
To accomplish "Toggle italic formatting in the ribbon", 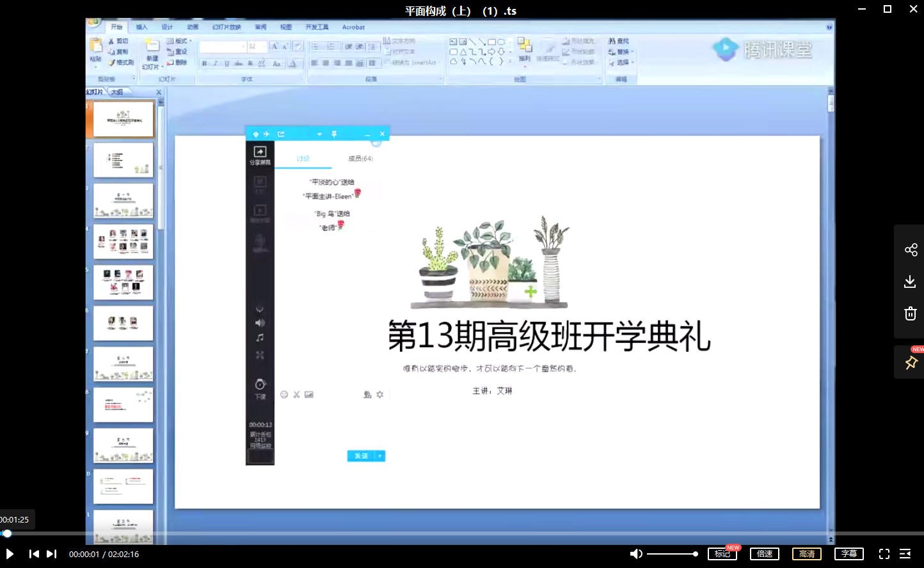I will (x=216, y=63).
